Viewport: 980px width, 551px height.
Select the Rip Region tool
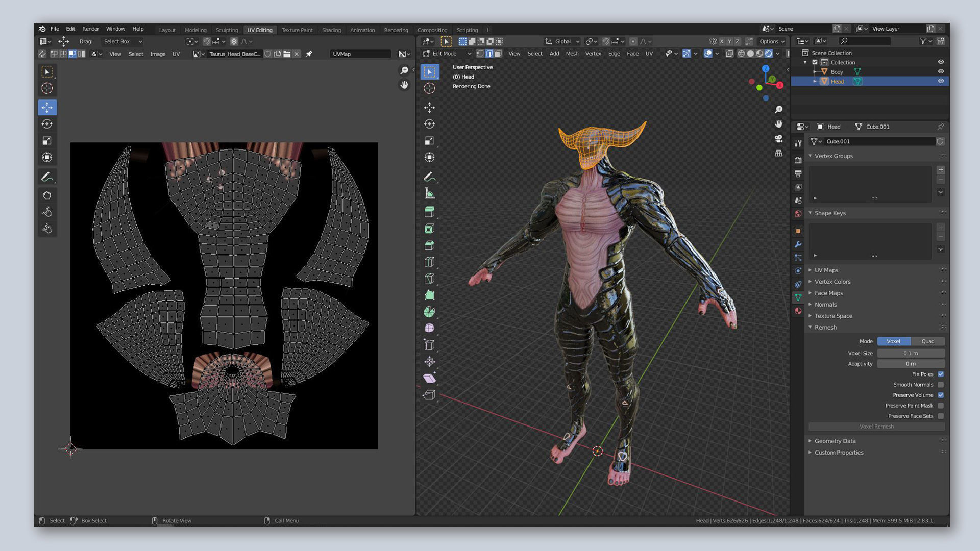(x=429, y=395)
